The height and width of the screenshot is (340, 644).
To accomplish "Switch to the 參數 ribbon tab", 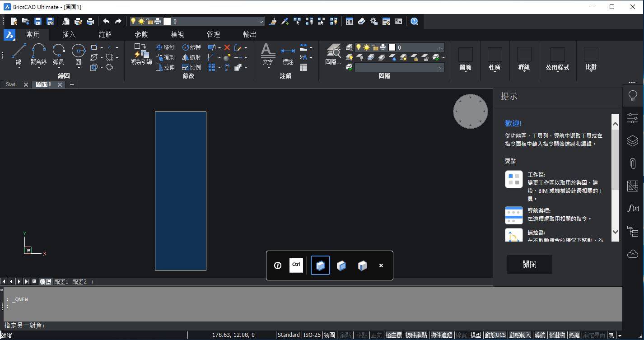I will coord(141,34).
